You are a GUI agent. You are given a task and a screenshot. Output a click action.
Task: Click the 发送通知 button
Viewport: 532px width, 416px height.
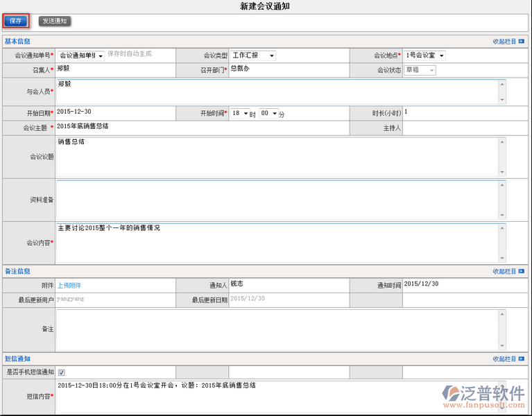pyautogui.click(x=54, y=21)
